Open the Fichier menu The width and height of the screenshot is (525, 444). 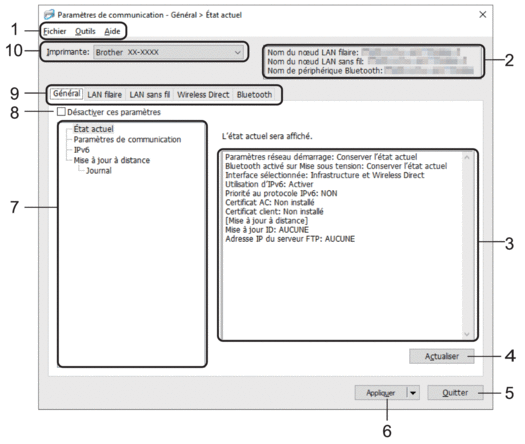click(55, 31)
